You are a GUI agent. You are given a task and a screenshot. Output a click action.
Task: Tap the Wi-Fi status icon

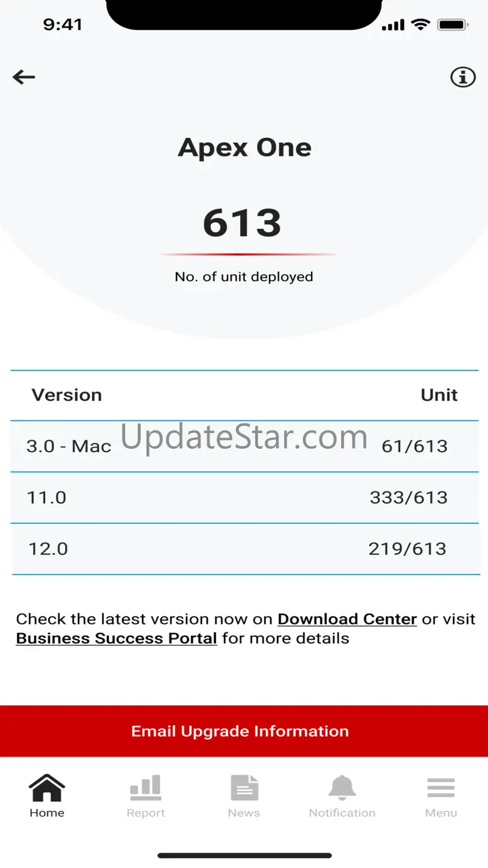coord(421,25)
